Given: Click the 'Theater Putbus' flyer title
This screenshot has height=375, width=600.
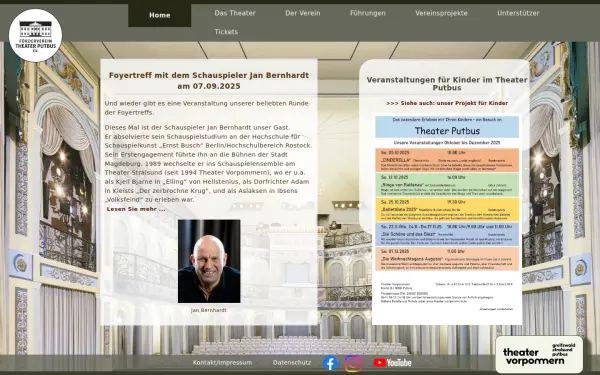Looking at the screenshot, I should (447, 131).
